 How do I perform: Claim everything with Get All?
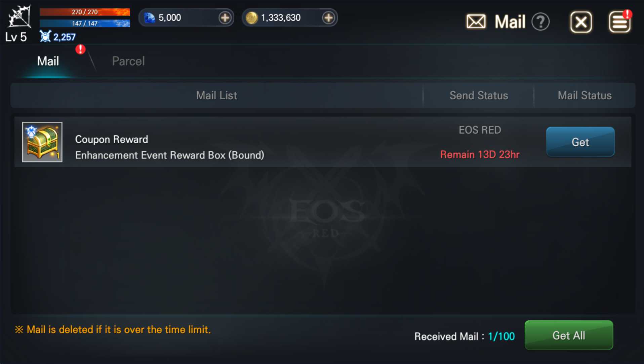click(x=569, y=335)
